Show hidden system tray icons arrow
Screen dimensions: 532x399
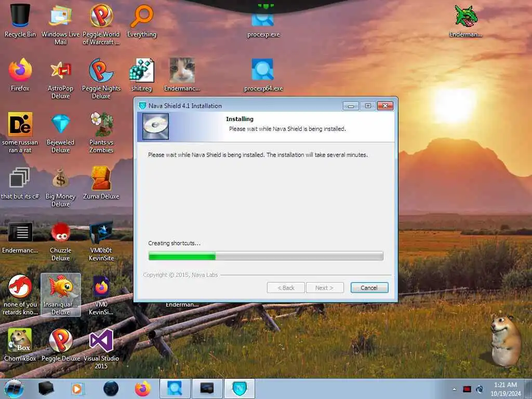(454, 389)
